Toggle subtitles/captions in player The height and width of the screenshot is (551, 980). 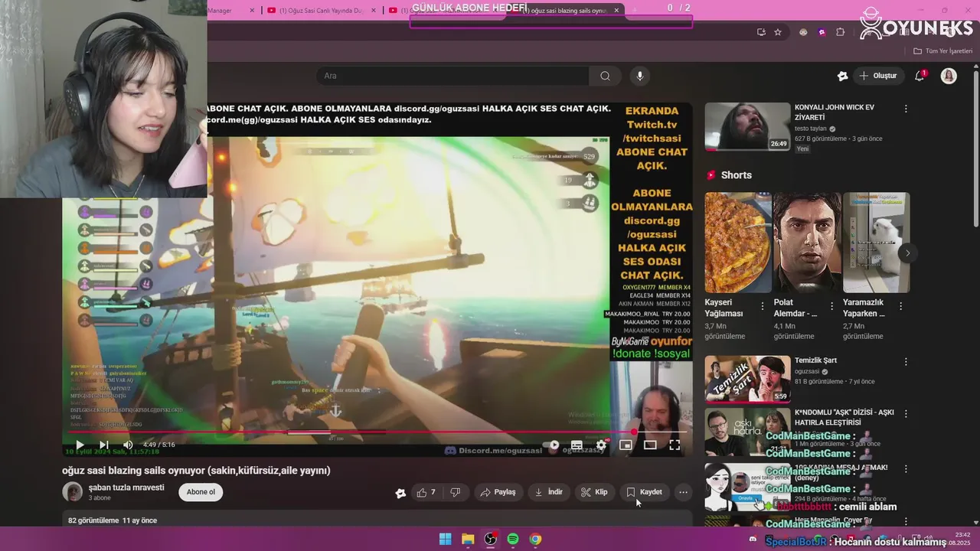577,445
